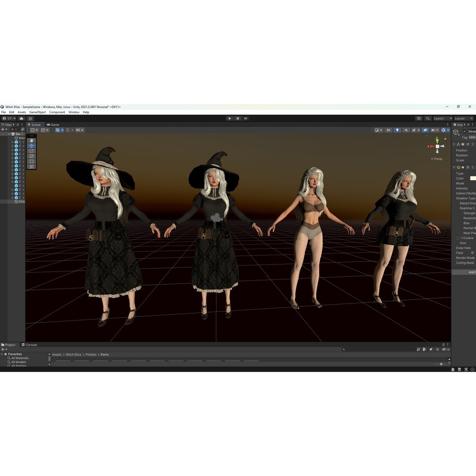This screenshot has width=476, height=476.
Task: Open the hierarchy search-by-type icon
Action: click(x=22, y=129)
